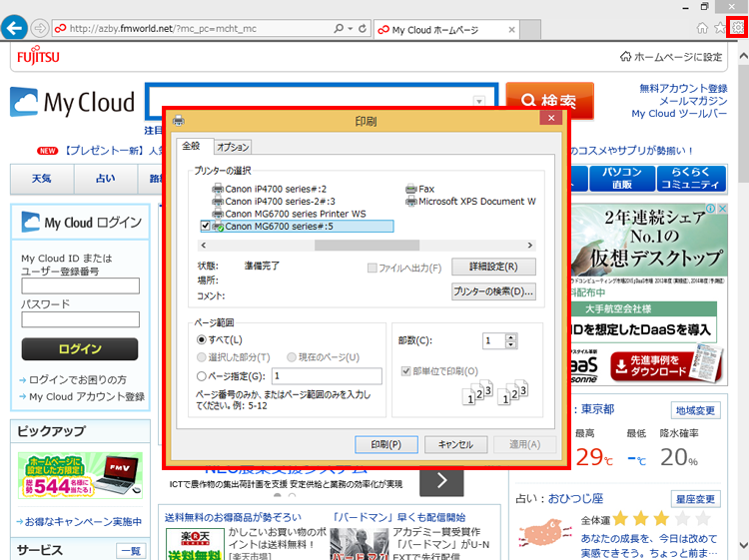Select the すべて(L) page range option
749x560 pixels.
pyautogui.click(x=204, y=340)
